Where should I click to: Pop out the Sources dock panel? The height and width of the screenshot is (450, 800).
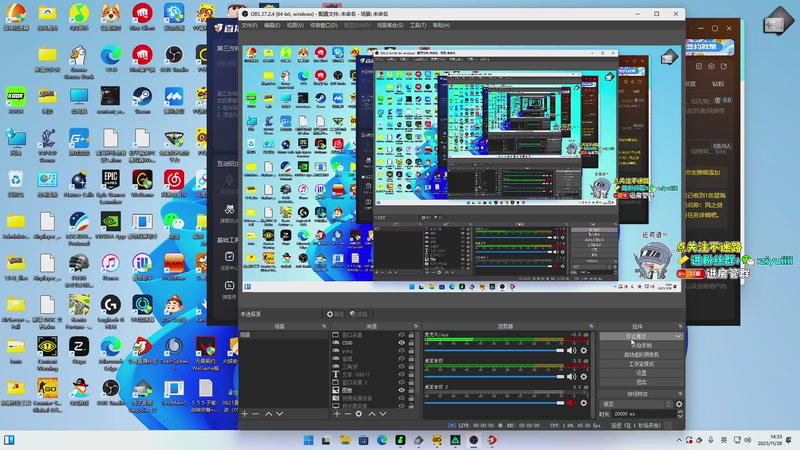[416, 326]
